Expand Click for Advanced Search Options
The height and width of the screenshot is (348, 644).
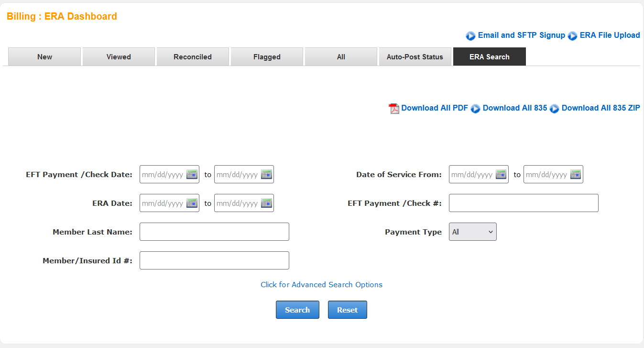(x=321, y=285)
